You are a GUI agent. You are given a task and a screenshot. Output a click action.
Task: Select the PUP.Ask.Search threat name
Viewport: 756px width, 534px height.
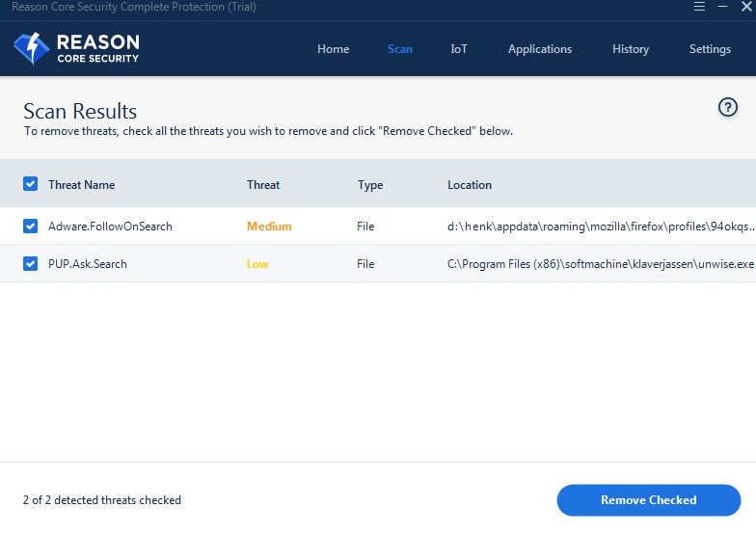[x=87, y=264]
